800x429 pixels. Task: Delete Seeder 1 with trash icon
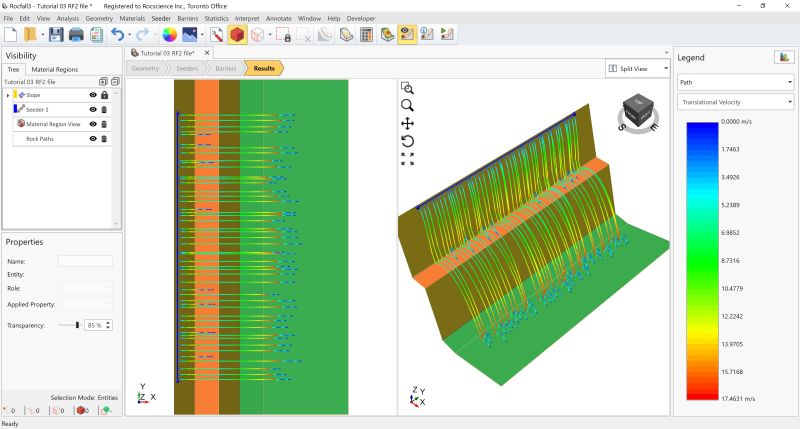tap(104, 110)
